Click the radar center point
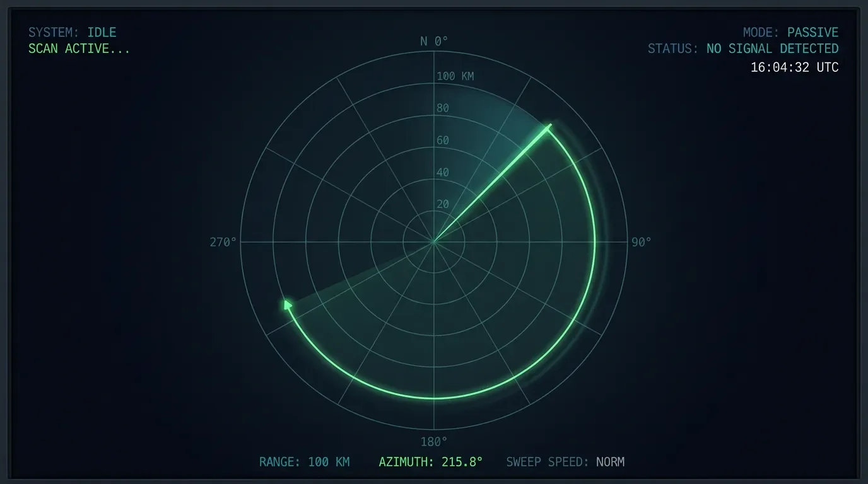The image size is (868, 484). 434,242
